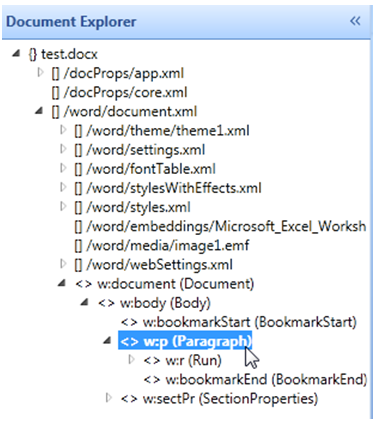
Task: Select the w:body (Body) element
Action: tap(154, 303)
